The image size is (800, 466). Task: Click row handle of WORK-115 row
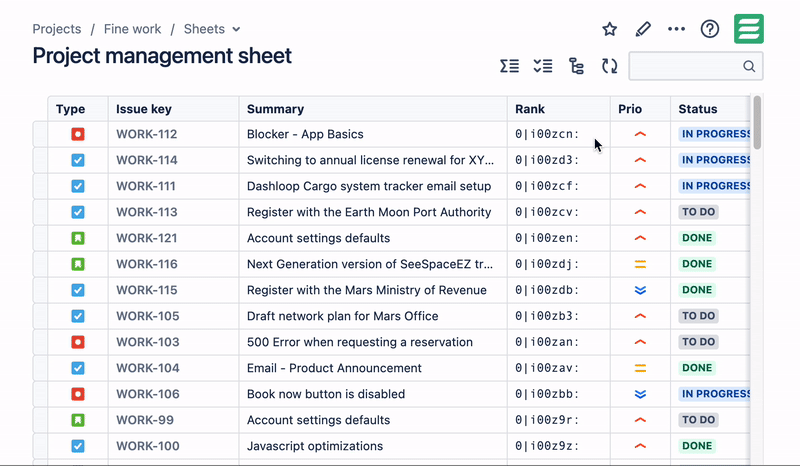40,290
